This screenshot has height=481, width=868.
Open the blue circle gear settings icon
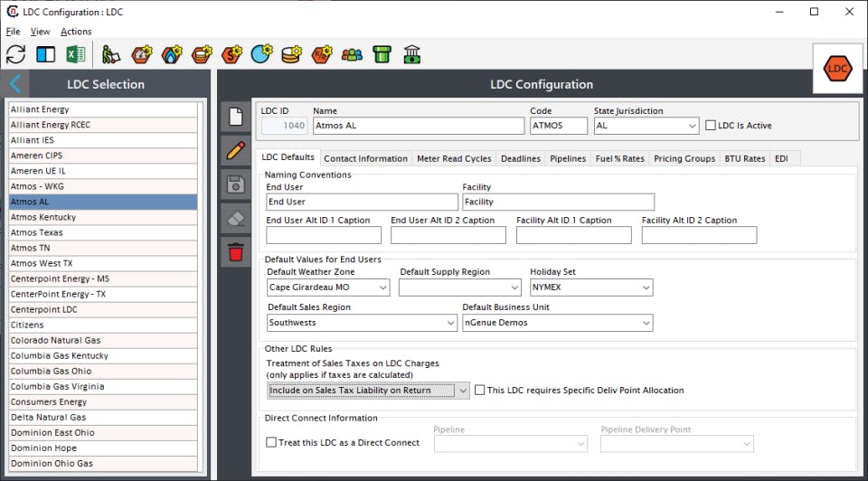(261, 54)
